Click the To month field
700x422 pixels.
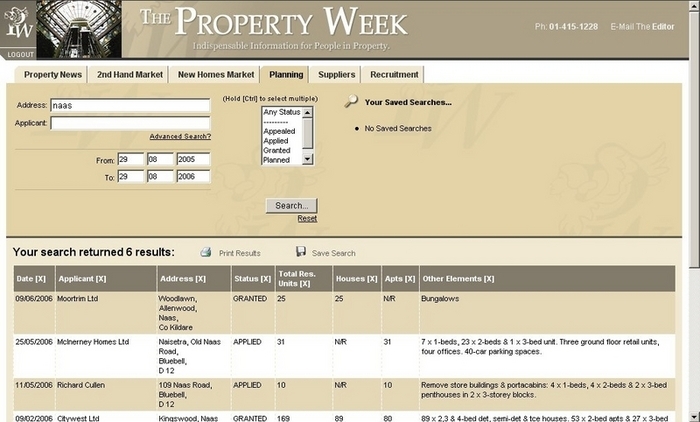(x=160, y=176)
